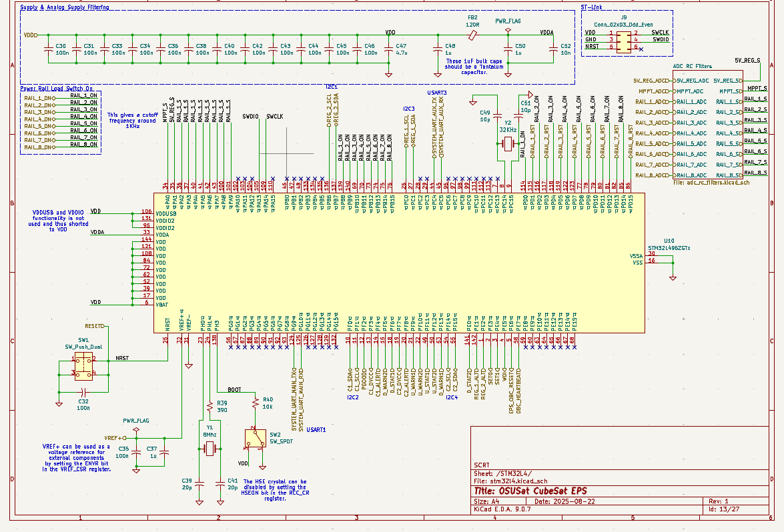
Task: Select the Y1 8MHz crystal symbol
Action: point(210,449)
